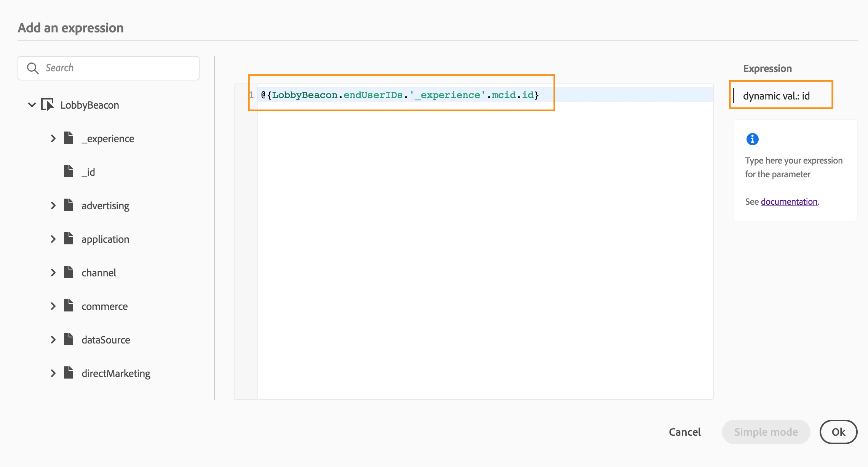868x467 pixels.
Task: Click the directMarketing file icon
Action: coord(69,373)
